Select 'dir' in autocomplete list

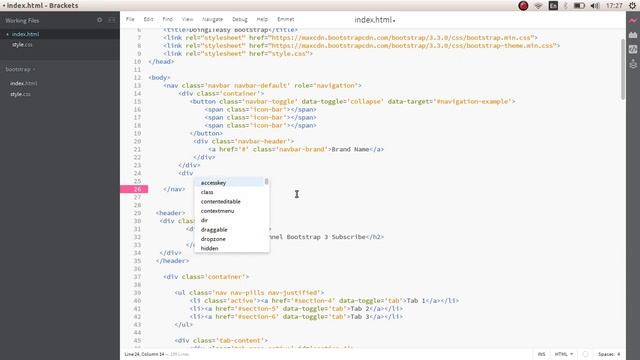point(229,220)
